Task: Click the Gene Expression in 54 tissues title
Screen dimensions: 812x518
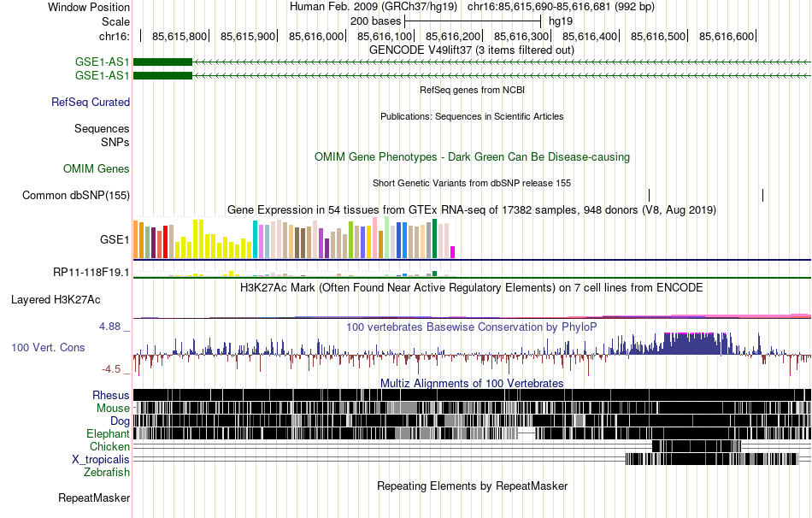Action: [472, 209]
